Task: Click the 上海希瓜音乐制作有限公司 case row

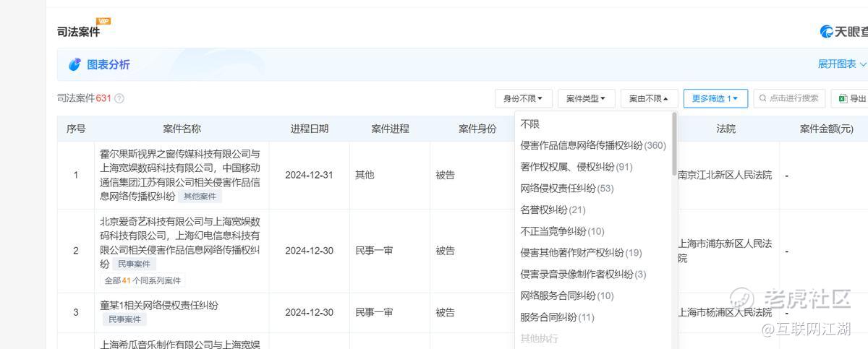Action: [x=180, y=343]
